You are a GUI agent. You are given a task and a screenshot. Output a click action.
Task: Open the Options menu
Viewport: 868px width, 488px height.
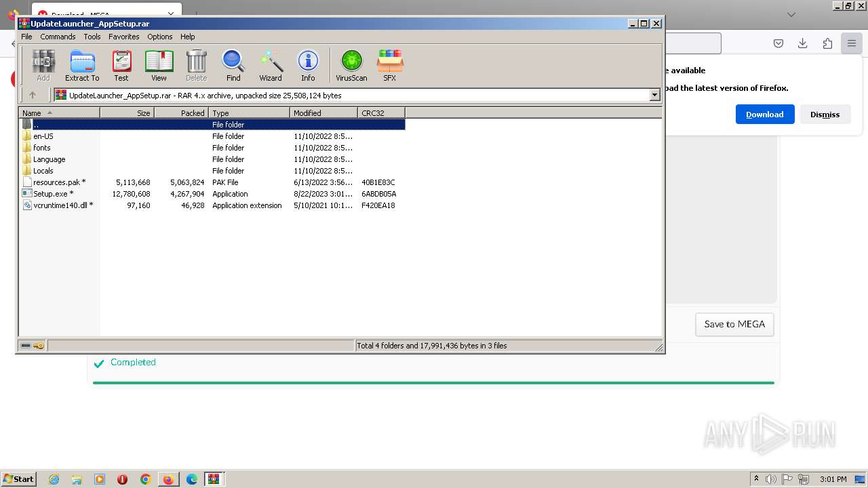pyautogui.click(x=160, y=37)
